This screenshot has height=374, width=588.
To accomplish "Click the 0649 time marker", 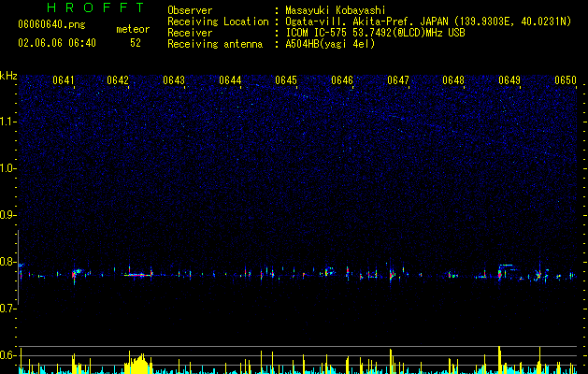I will pos(509,80).
